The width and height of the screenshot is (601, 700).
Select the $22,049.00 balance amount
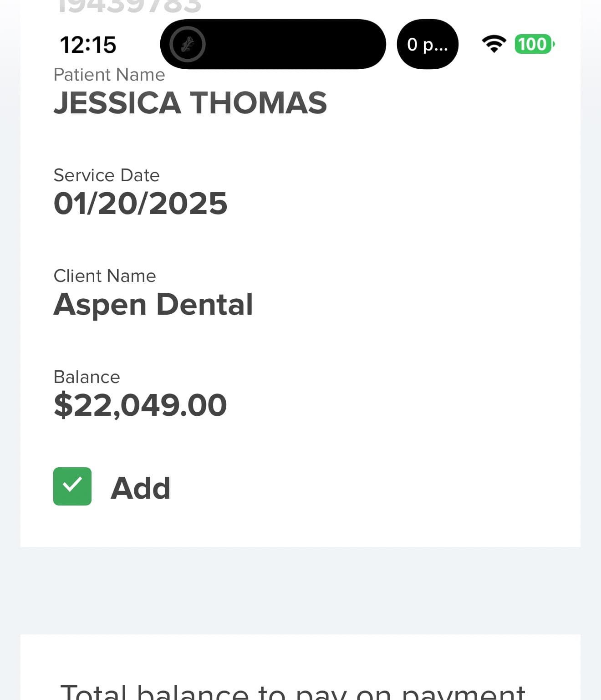(140, 405)
